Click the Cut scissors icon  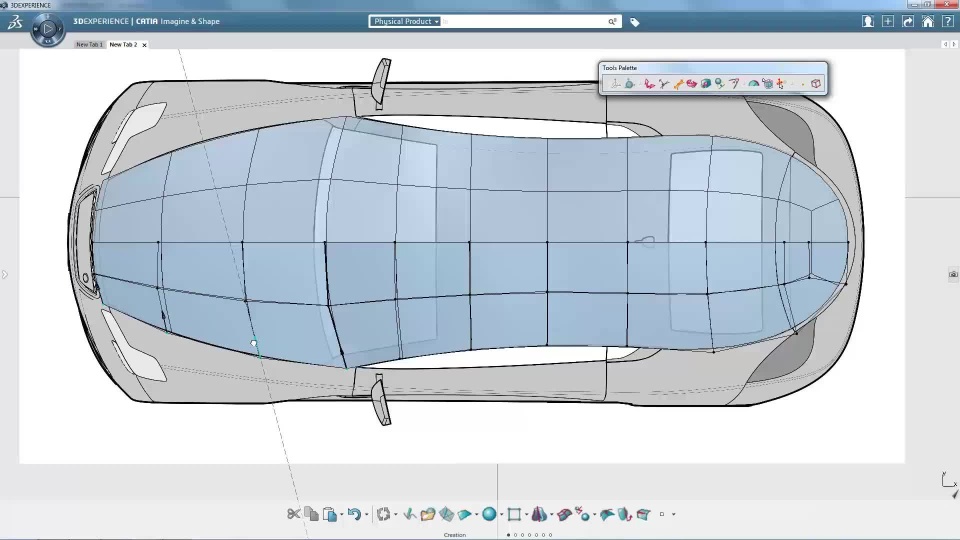click(x=293, y=514)
